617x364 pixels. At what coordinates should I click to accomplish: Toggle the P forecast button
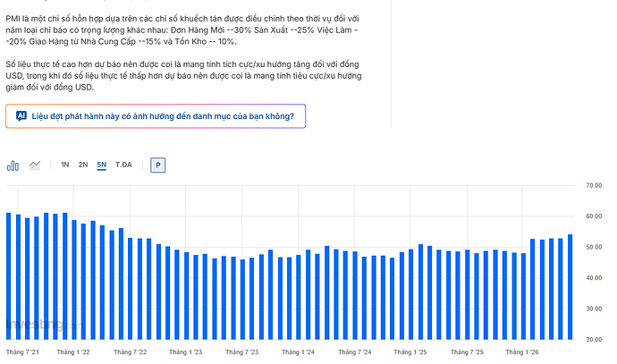pos(157,165)
